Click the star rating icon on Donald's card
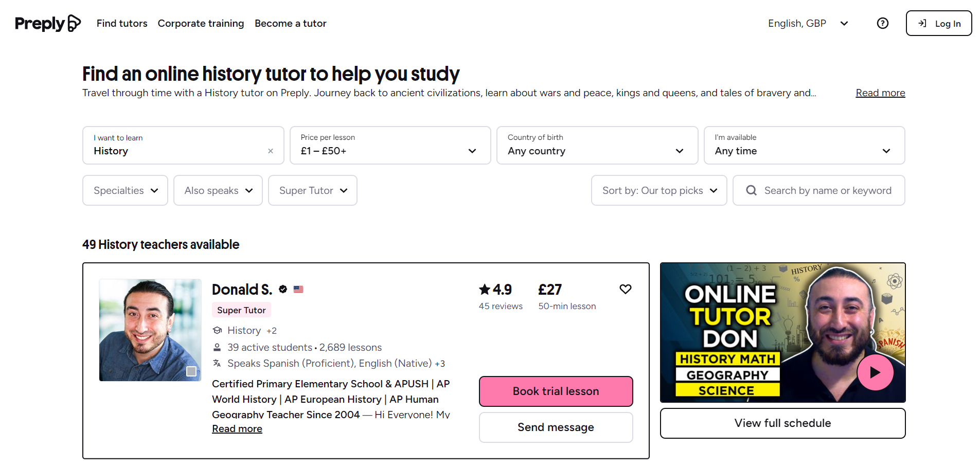Image resolution: width=980 pixels, height=466 pixels. tap(484, 289)
